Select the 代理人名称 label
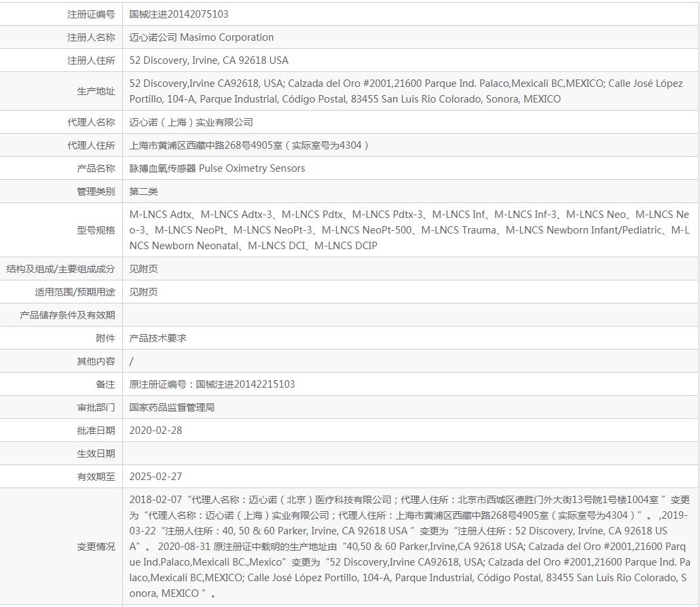Screen dimensions: 700x607 coord(91,122)
